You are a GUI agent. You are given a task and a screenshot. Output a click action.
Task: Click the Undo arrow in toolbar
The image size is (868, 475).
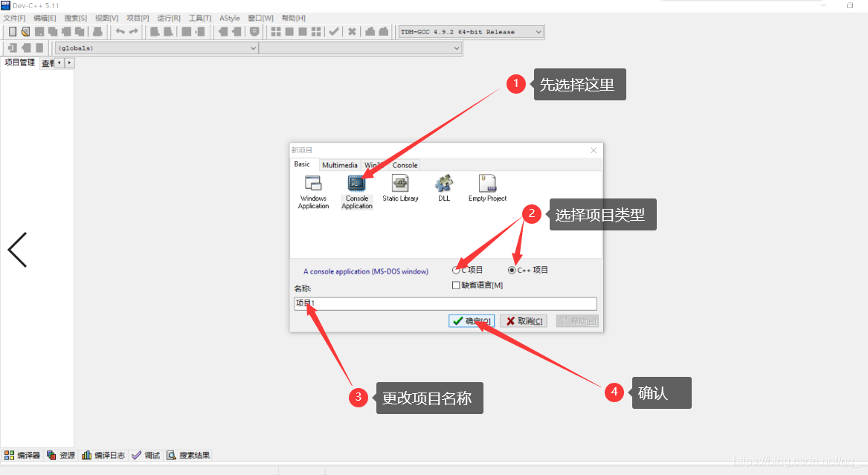tap(120, 31)
